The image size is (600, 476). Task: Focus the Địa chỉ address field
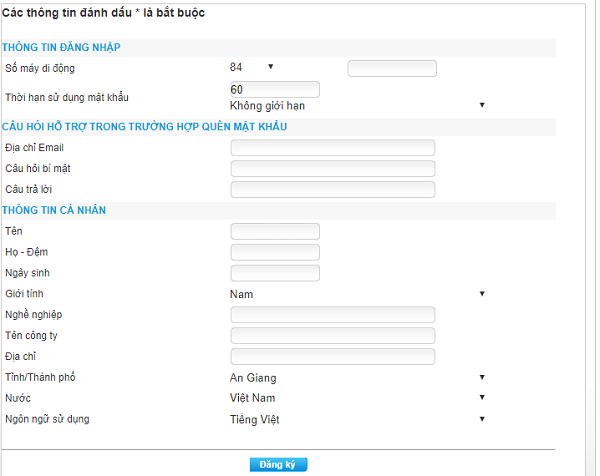[332, 357]
